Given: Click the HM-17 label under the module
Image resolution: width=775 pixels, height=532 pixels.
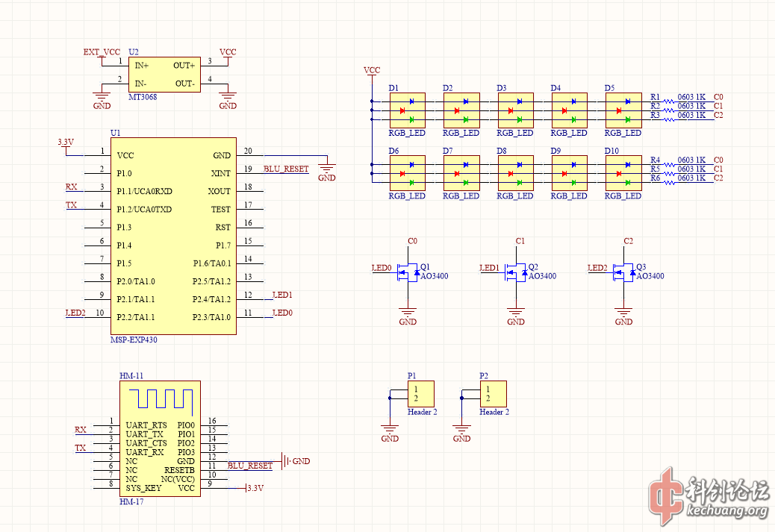Looking at the screenshot, I should pos(131,501).
